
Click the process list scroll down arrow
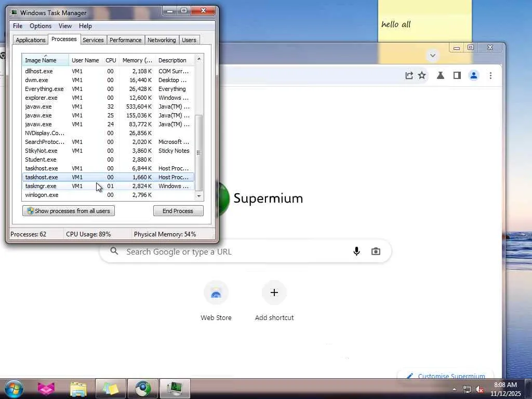199,196
